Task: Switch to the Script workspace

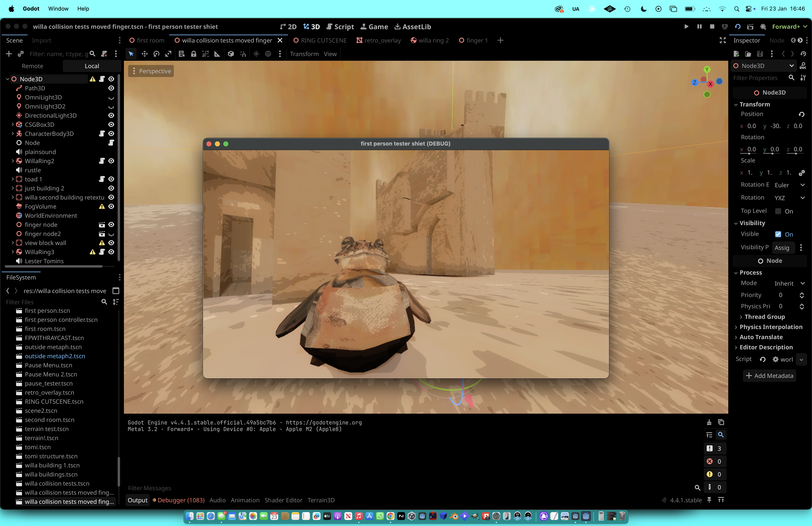Action: 340,27
